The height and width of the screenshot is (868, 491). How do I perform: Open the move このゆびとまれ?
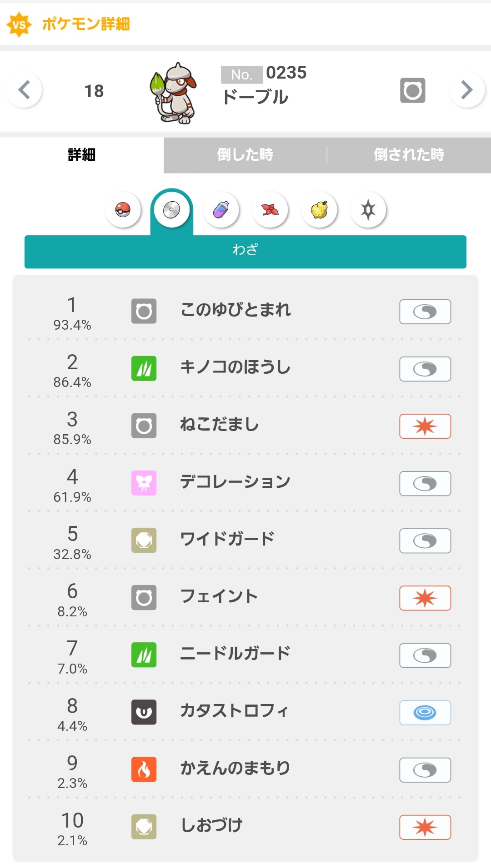[235, 310]
